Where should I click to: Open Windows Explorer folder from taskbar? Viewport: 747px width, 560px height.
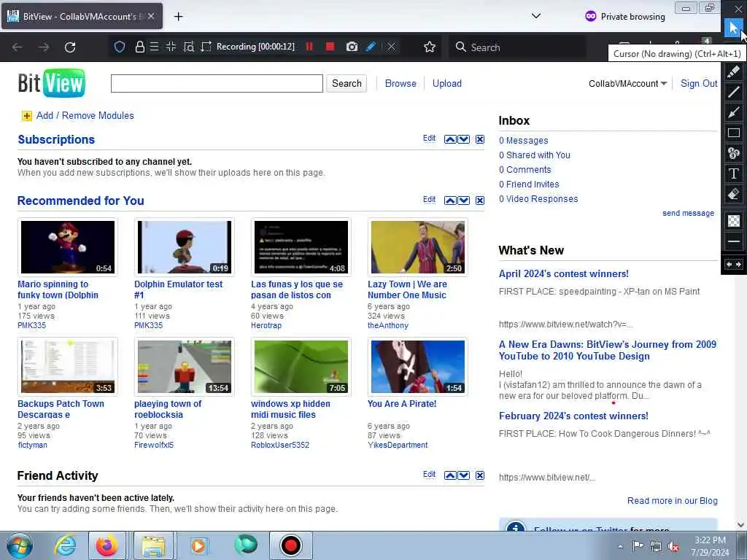tap(152, 545)
